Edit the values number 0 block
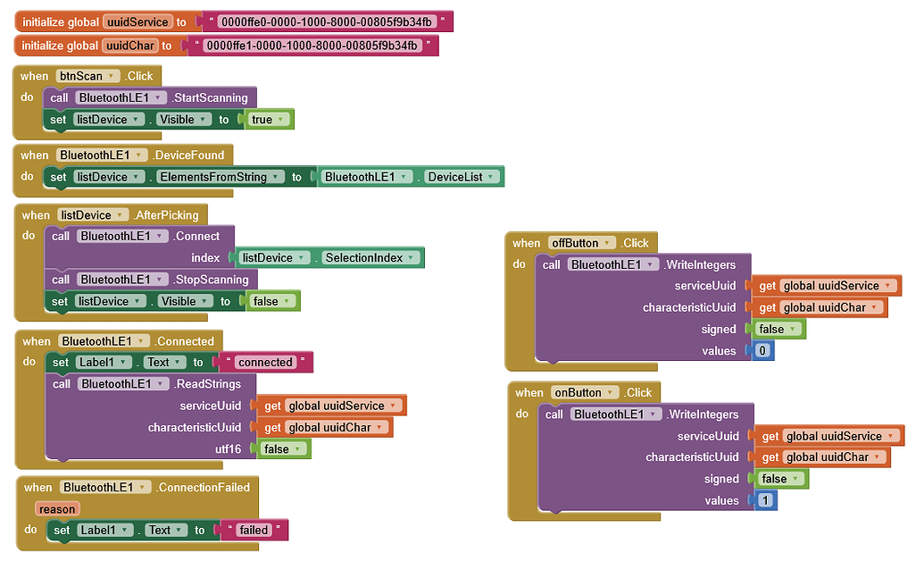The image size is (924, 561). point(762,351)
